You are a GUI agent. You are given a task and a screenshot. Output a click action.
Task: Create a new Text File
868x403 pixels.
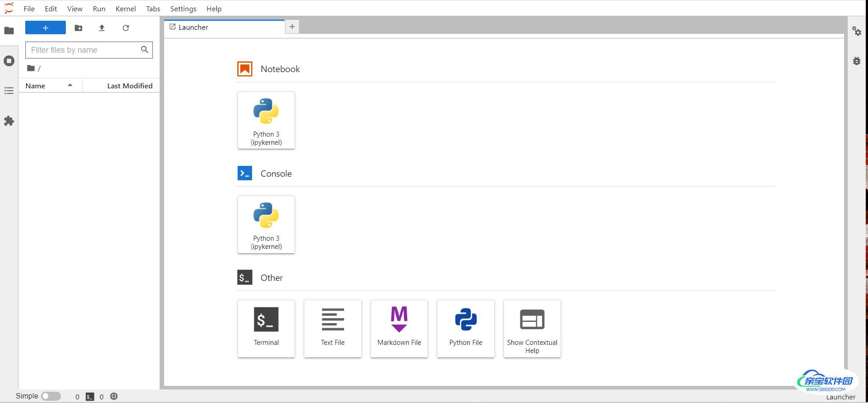333,329
